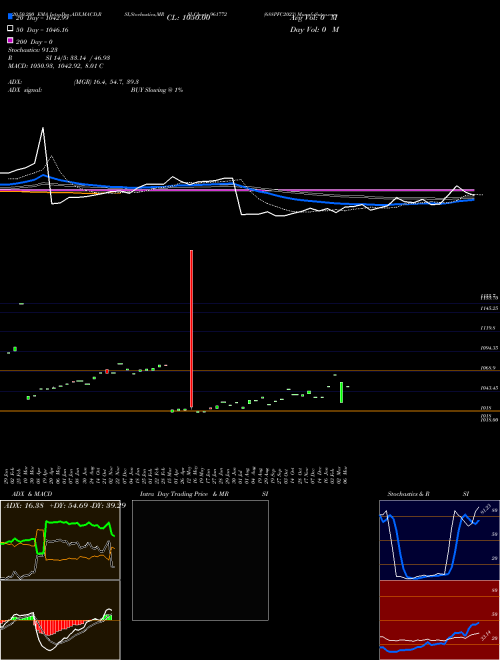Click the 'Stochastics: 91.23' readout
500x660 pixels.
pyautogui.click(x=33, y=50)
